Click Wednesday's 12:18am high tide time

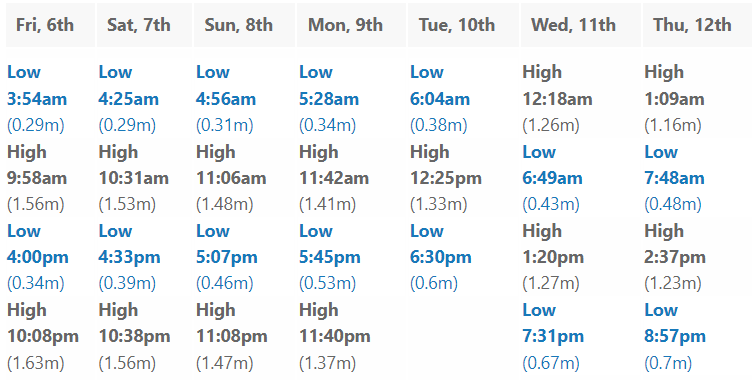(x=557, y=99)
